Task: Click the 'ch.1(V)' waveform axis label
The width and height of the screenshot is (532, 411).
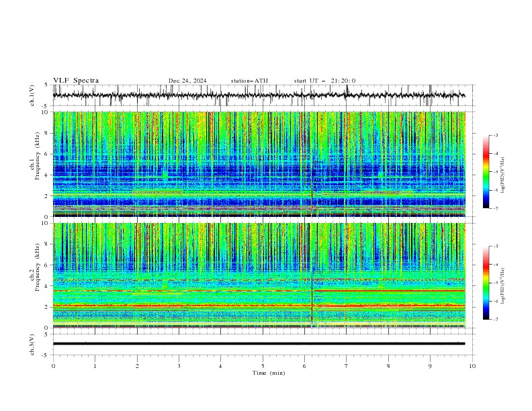Action: coord(32,95)
